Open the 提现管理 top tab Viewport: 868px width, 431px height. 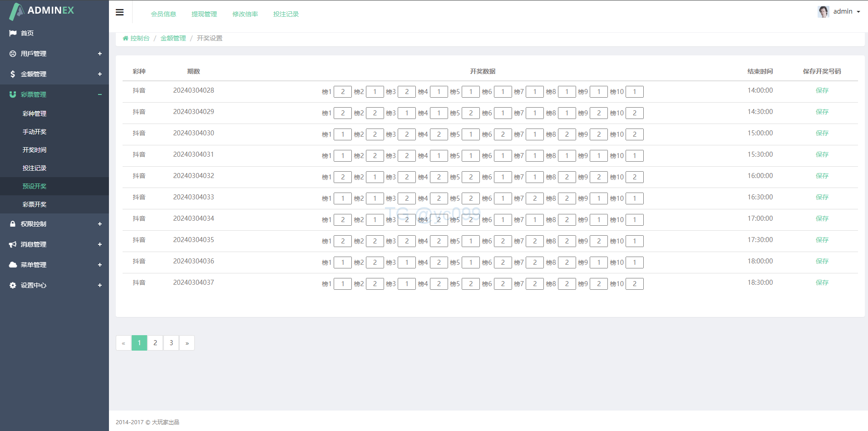pos(204,14)
